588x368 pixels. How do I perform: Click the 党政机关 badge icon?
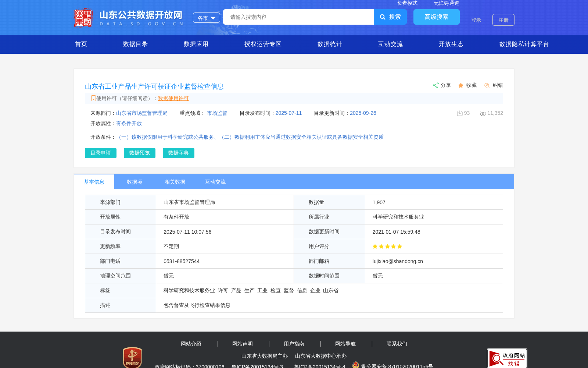click(x=132, y=357)
